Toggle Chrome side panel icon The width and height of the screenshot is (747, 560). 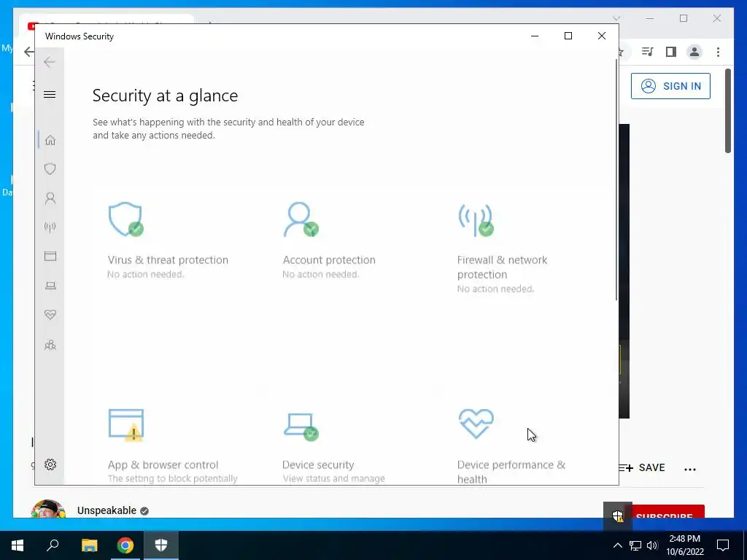[671, 52]
